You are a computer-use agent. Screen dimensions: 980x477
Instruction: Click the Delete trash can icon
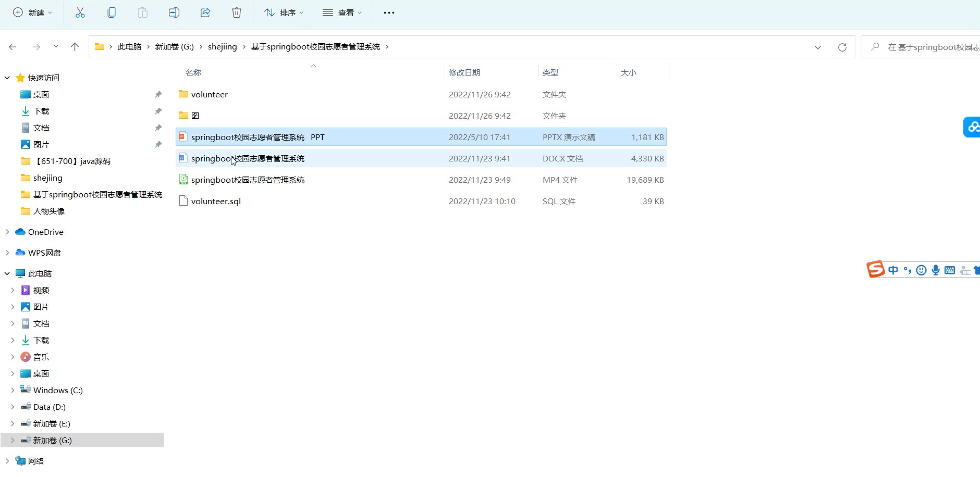point(237,12)
